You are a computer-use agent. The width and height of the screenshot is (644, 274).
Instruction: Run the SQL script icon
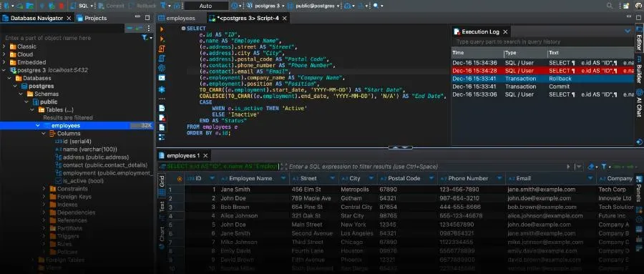click(x=162, y=49)
